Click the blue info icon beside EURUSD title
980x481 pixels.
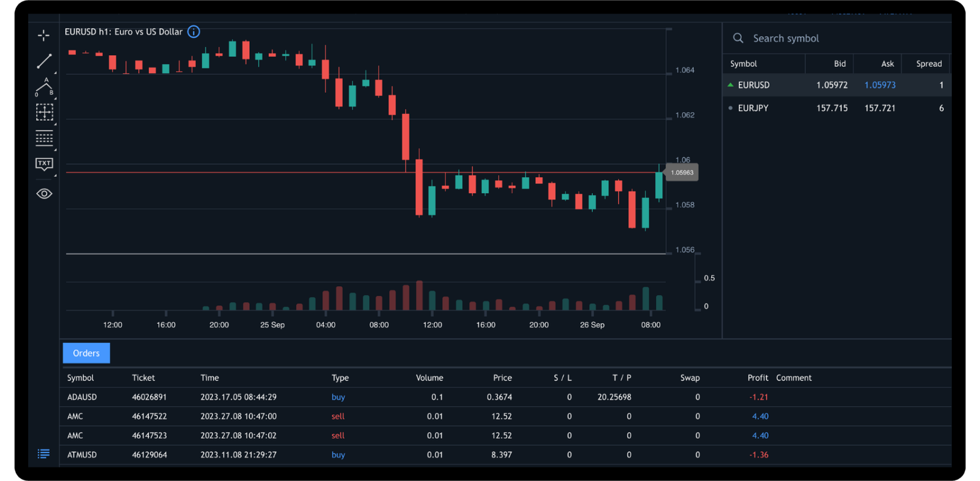click(x=194, y=32)
